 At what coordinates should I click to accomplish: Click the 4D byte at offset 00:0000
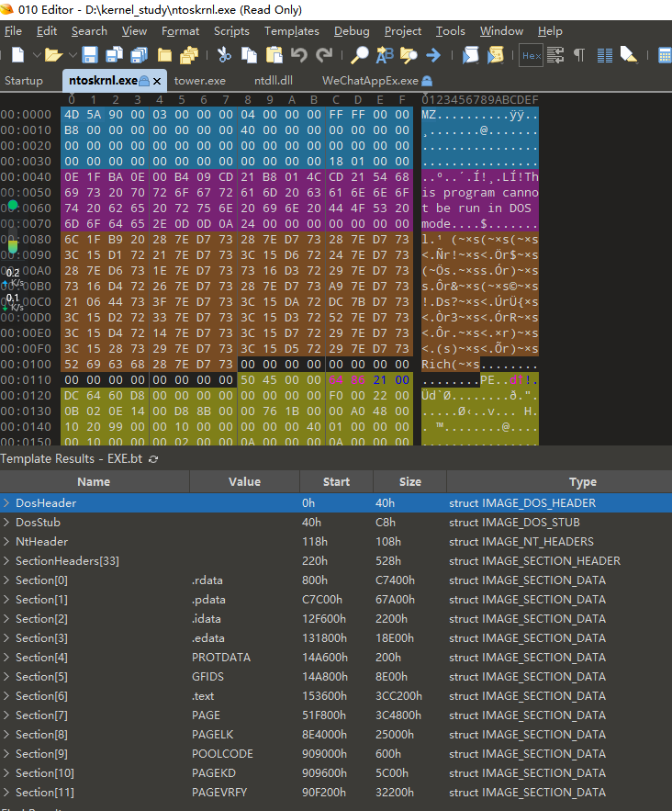click(72, 115)
